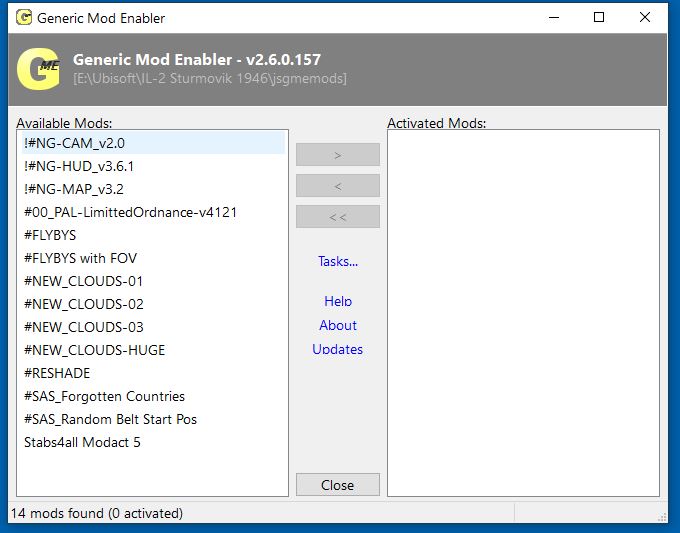The width and height of the screenshot is (680, 533).
Task: Check for Updates link
Action: point(337,349)
